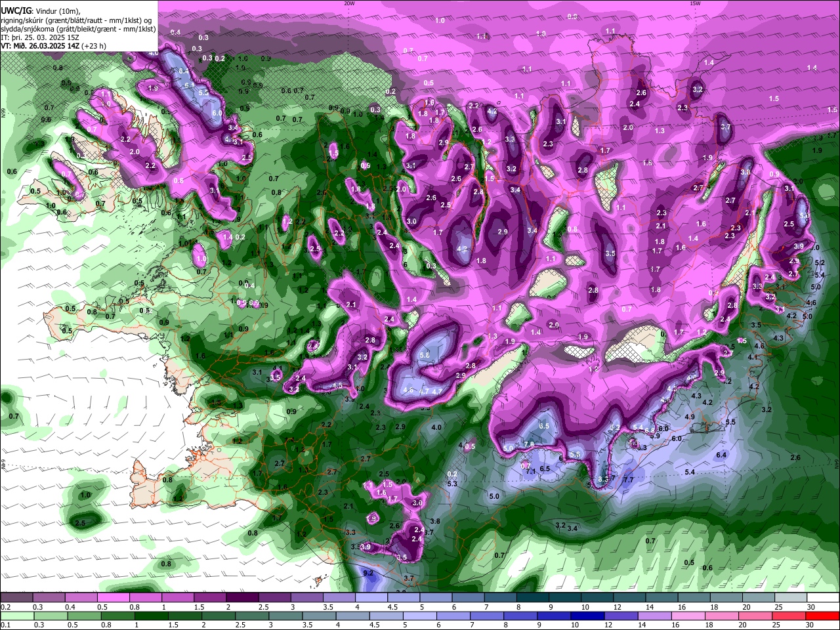Click the 6.0 value in Westfjords area
Screen dimensions: 840x630
click(217, 113)
